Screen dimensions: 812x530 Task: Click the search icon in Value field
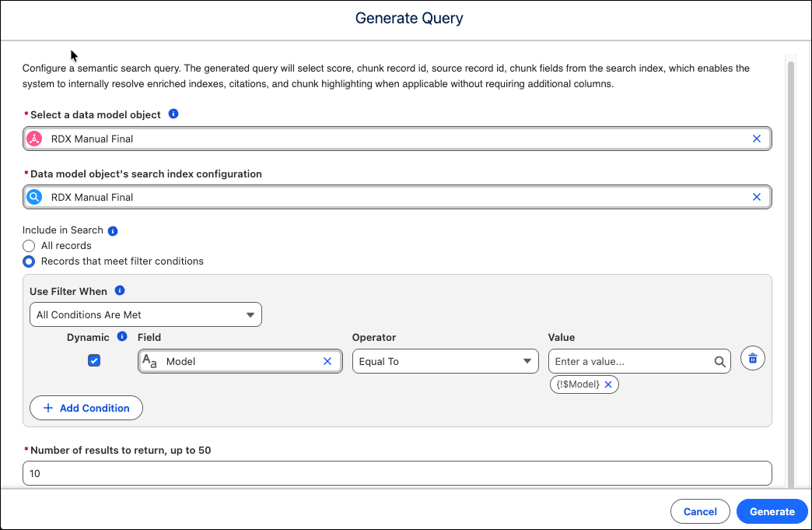(x=719, y=362)
